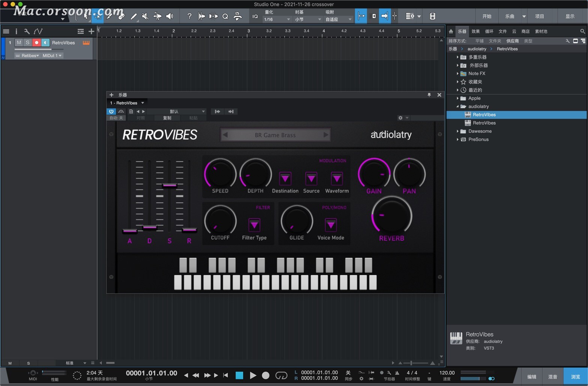The width and height of the screenshot is (588, 386).
Task: Select the Mute tool
Action: pos(145,16)
